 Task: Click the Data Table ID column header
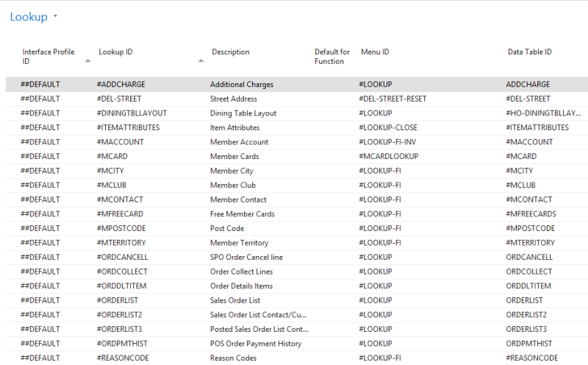(x=529, y=52)
